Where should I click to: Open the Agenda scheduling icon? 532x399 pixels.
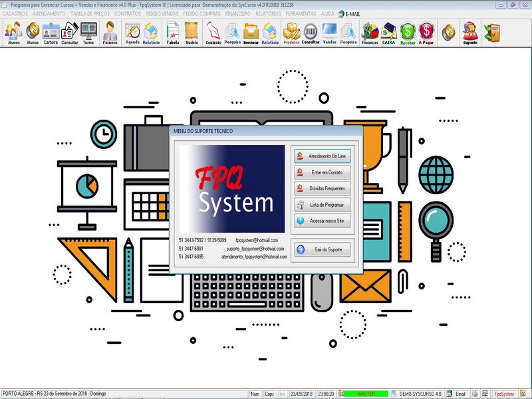pos(132,33)
